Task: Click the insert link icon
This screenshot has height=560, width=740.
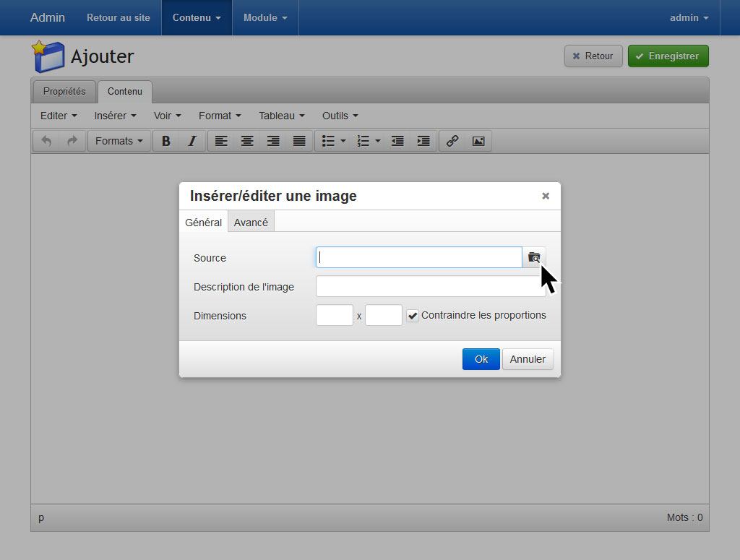Action: pyautogui.click(x=452, y=141)
